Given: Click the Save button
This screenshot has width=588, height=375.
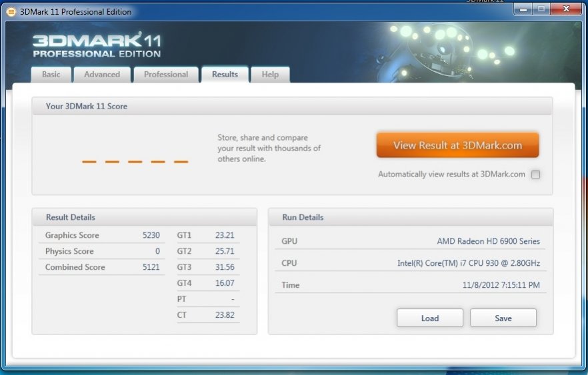Looking at the screenshot, I should click(x=503, y=318).
